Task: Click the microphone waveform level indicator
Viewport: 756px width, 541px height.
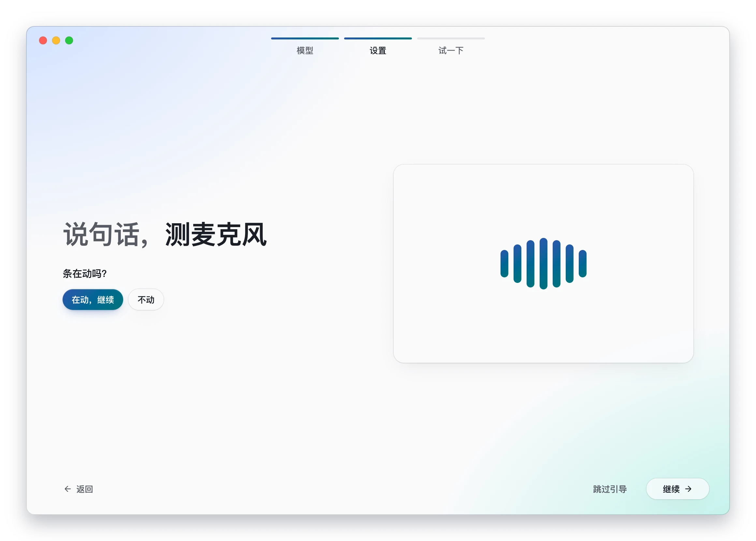Action: [543, 263]
